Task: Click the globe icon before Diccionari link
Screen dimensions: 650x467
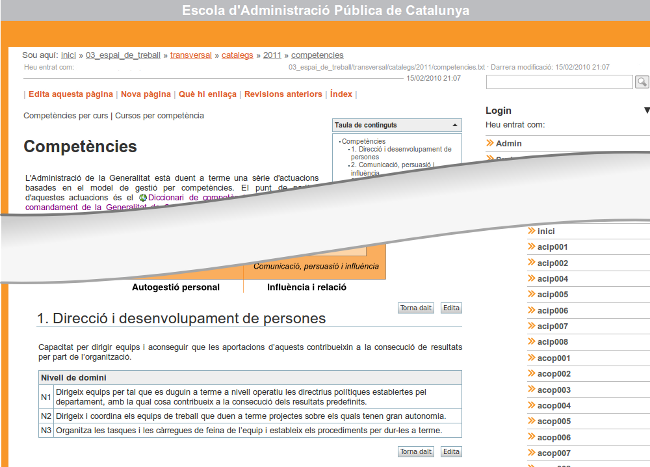Action: click(144, 198)
